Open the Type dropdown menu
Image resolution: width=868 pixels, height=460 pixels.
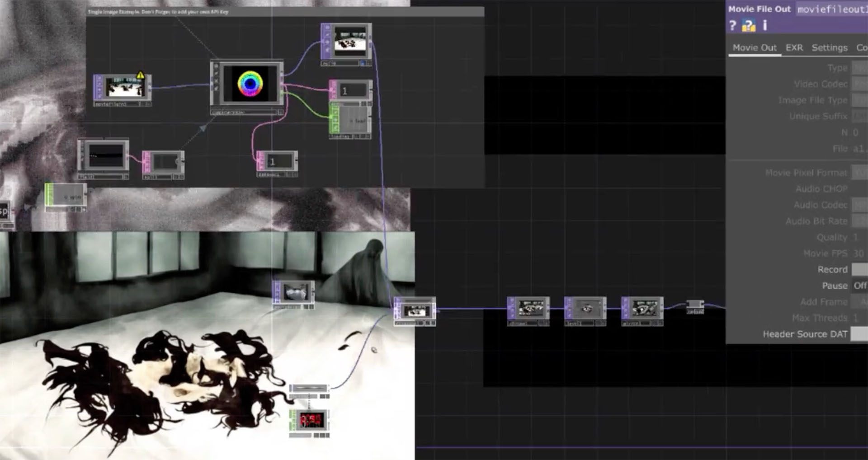pos(859,68)
